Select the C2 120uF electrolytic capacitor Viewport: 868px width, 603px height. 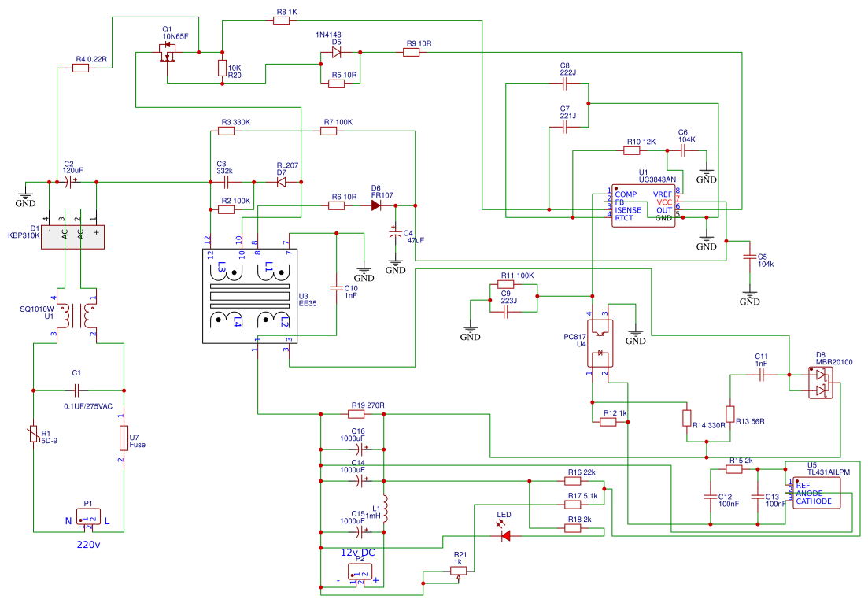(x=68, y=182)
